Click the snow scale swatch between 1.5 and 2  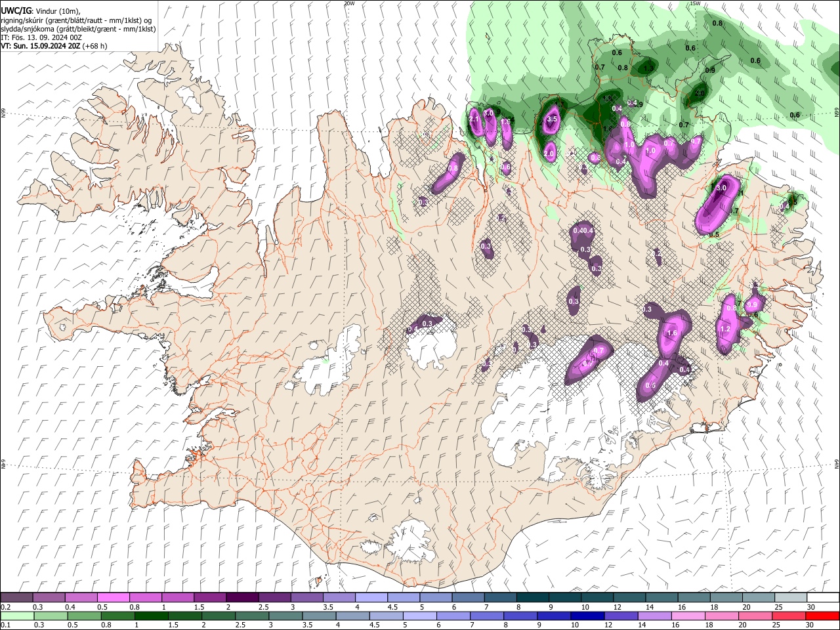tap(210, 598)
